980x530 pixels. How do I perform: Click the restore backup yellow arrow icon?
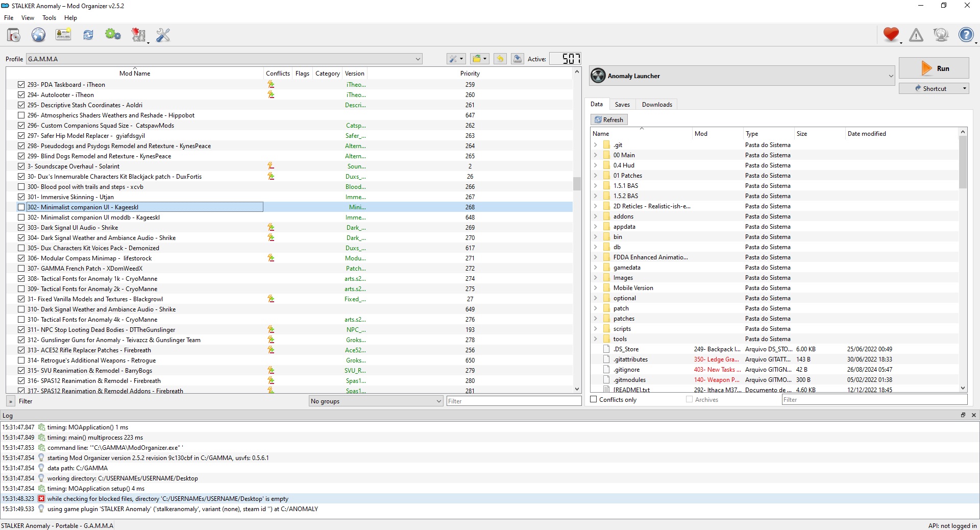tap(500, 59)
